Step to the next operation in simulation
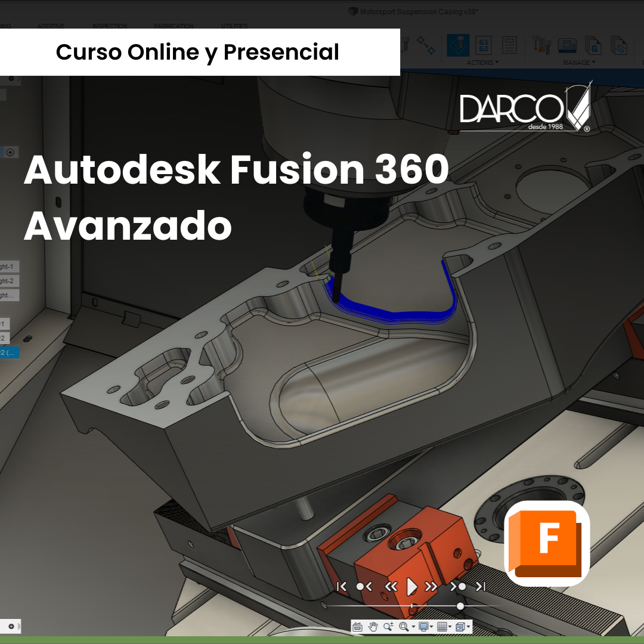Viewport: 644px width, 644px height. point(458,587)
